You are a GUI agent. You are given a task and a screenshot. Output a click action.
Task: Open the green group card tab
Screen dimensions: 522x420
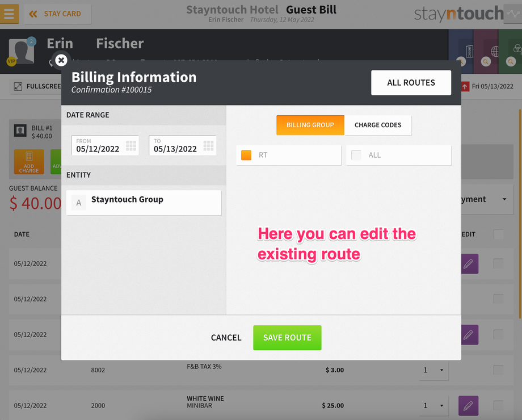click(x=510, y=51)
